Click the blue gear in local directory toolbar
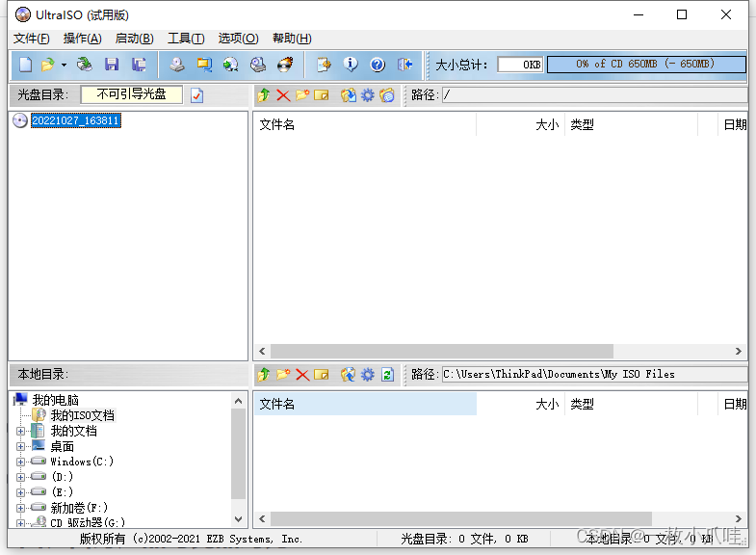 tap(367, 374)
